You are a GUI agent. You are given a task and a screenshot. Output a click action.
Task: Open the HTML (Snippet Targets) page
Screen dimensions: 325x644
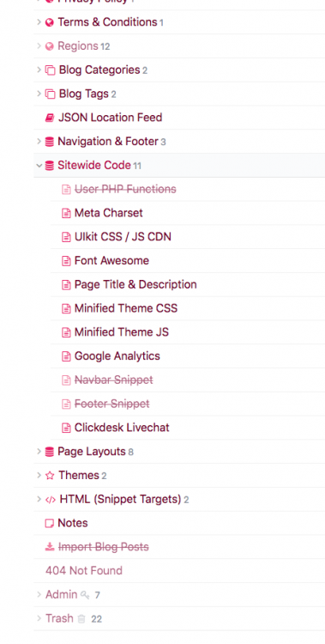click(120, 500)
